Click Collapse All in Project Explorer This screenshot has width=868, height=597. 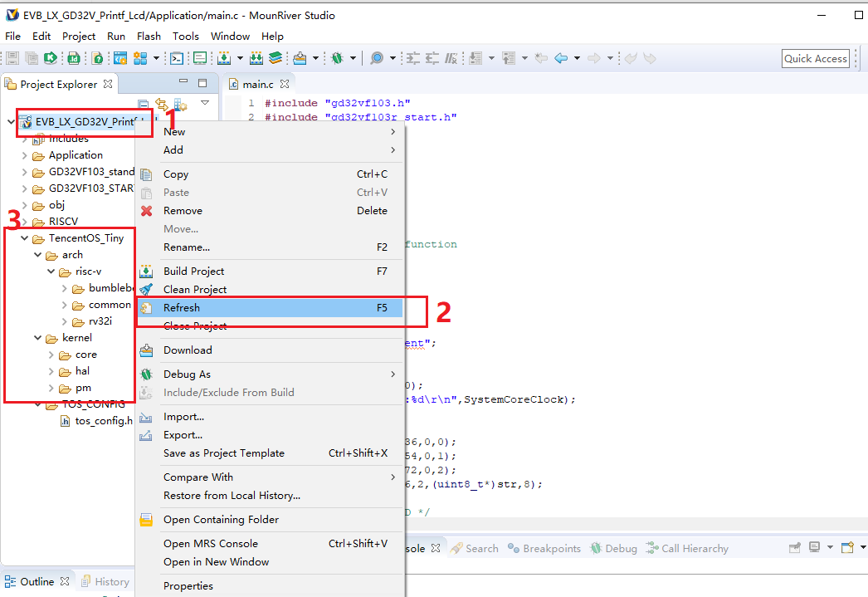(144, 104)
